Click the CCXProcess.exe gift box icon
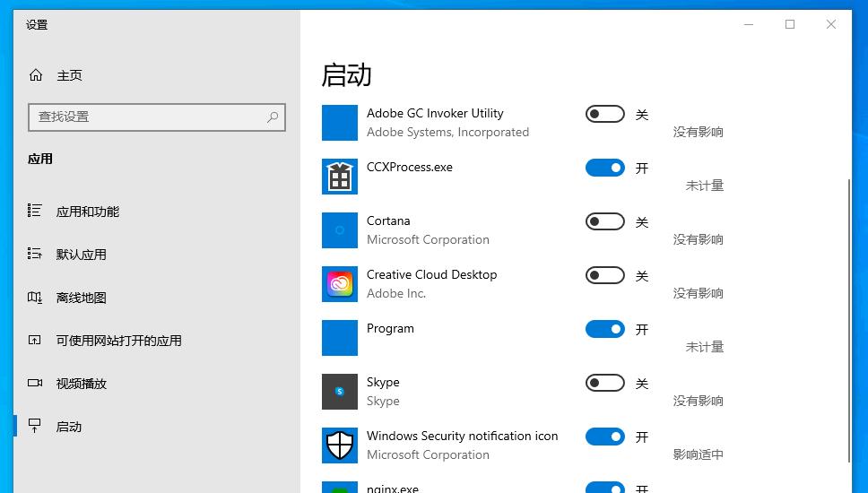The width and height of the screenshot is (868, 493). 340,177
